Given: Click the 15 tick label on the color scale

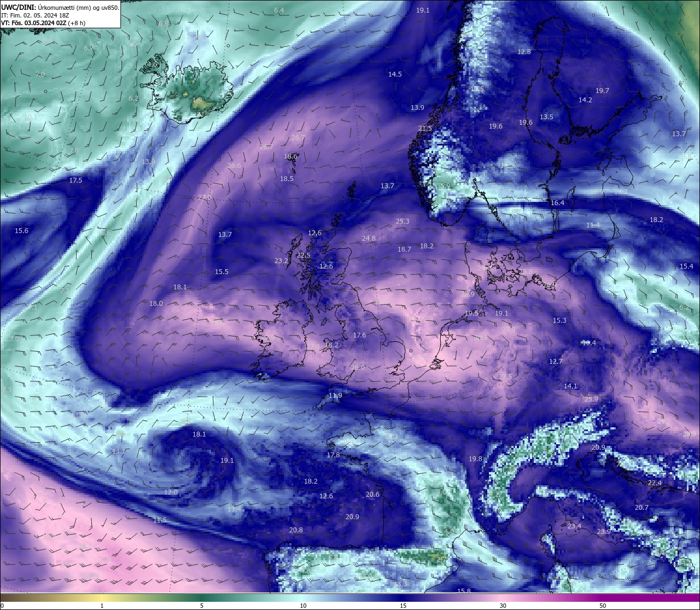Looking at the screenshot, I should (402, 606).
